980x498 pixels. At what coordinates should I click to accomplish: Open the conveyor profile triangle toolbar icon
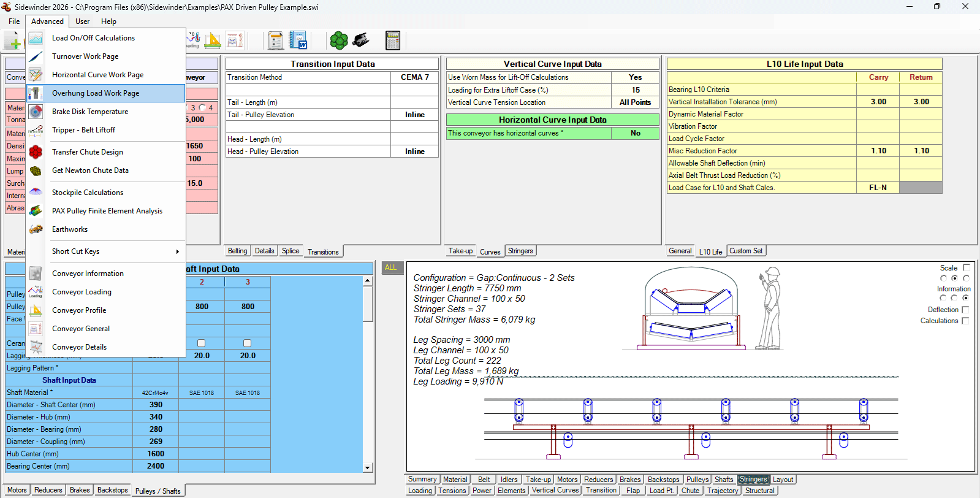point(213,40)
